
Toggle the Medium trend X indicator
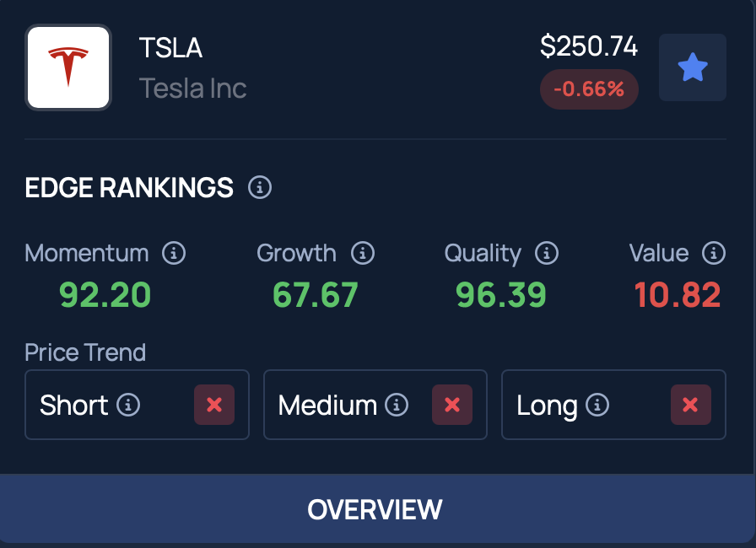pyautogui.click(x=452, y=405)
